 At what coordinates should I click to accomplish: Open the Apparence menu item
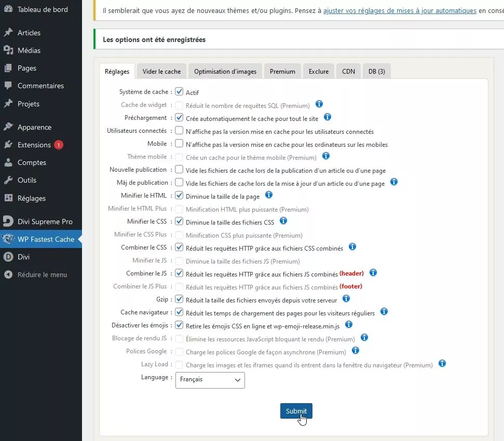coord(41,127)
